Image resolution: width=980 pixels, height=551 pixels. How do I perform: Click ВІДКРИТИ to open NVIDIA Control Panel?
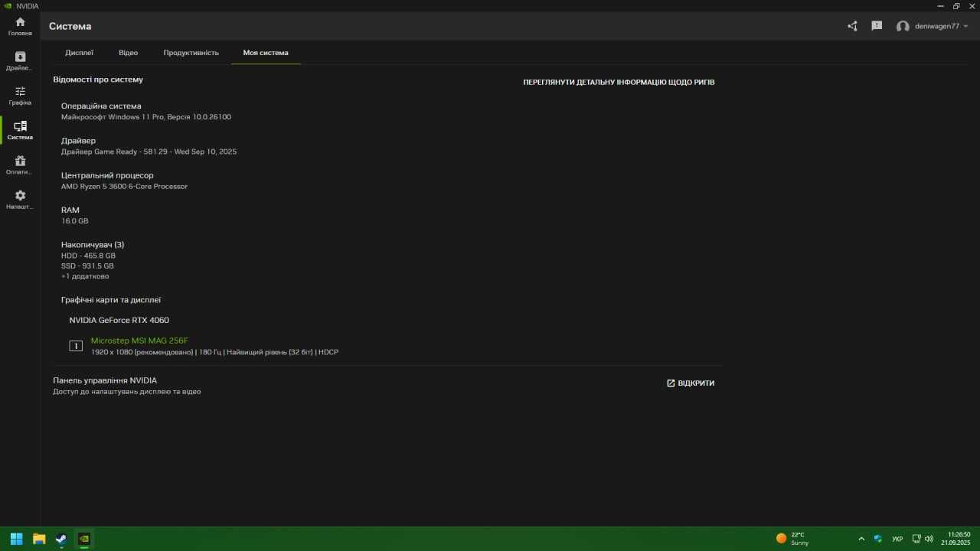(691, 383)
